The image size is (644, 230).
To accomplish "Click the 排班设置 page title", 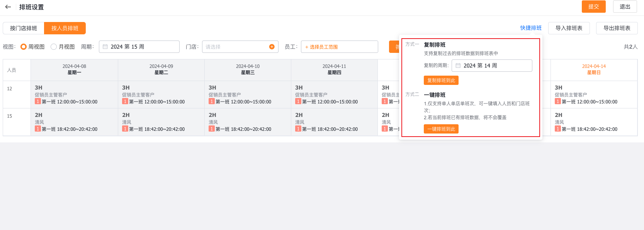I will click(x=32, y=7).
